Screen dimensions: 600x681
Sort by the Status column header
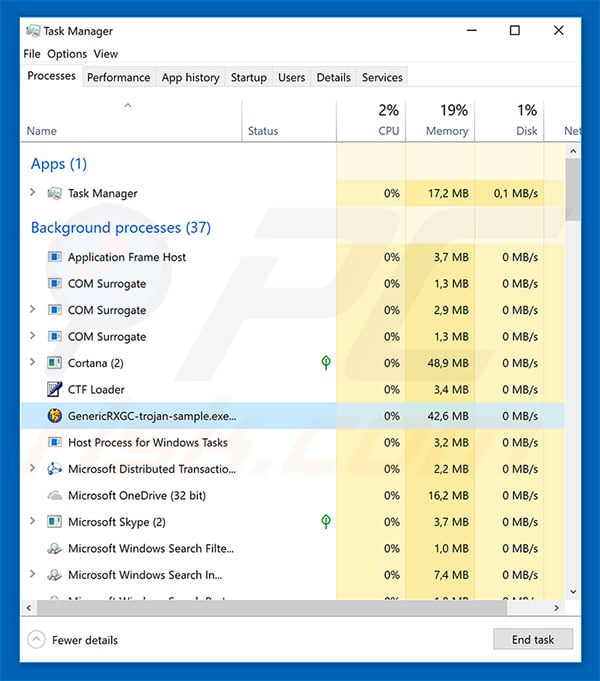(x=289, y=121)
